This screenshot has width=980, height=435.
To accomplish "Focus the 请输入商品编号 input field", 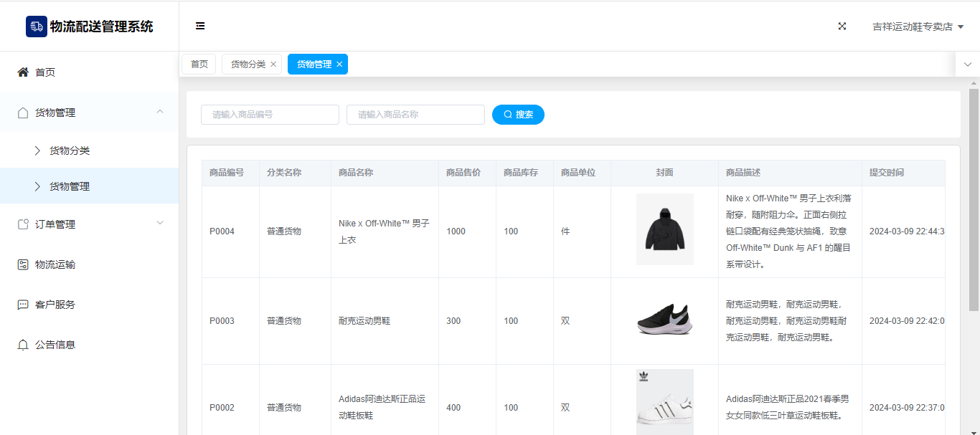I will (x=270, y=115).
